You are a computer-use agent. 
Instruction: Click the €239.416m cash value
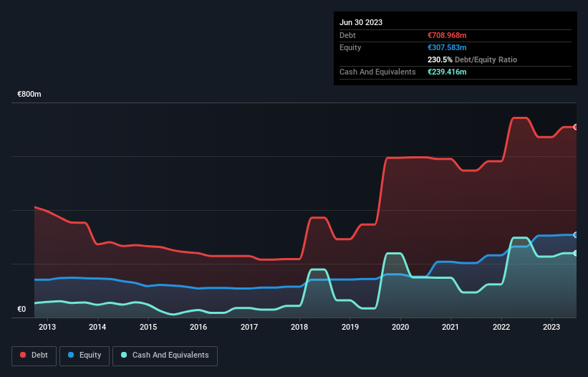447,72
